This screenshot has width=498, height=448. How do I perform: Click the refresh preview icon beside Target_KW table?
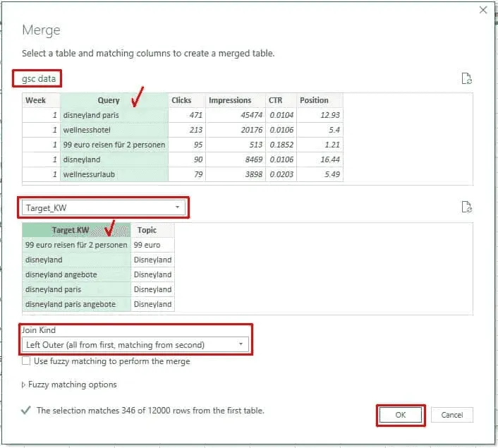tap(466, 207)
